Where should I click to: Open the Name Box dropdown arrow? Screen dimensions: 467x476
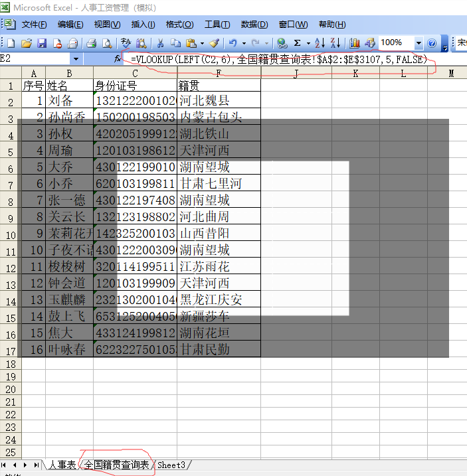point(76,59)
